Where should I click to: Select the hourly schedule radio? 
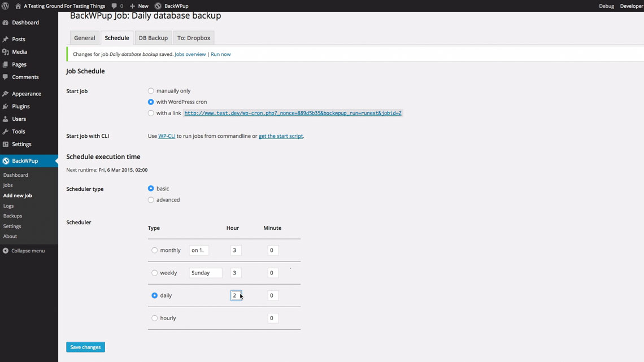(154, 318)
